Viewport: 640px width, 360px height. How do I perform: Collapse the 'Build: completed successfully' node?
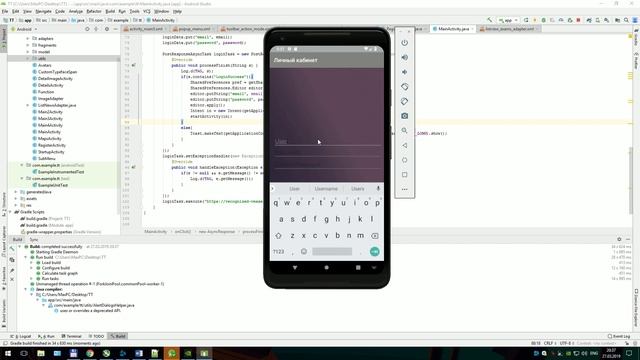[x=20, y=247]
